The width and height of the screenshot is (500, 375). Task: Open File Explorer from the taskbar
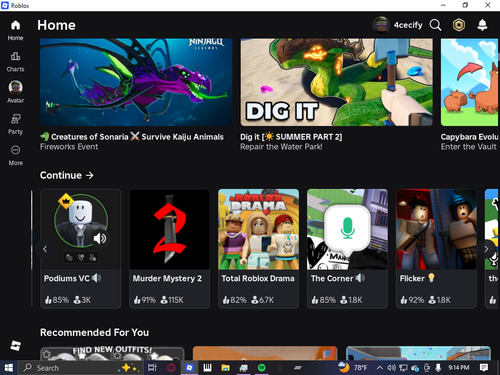pos(226,368)
